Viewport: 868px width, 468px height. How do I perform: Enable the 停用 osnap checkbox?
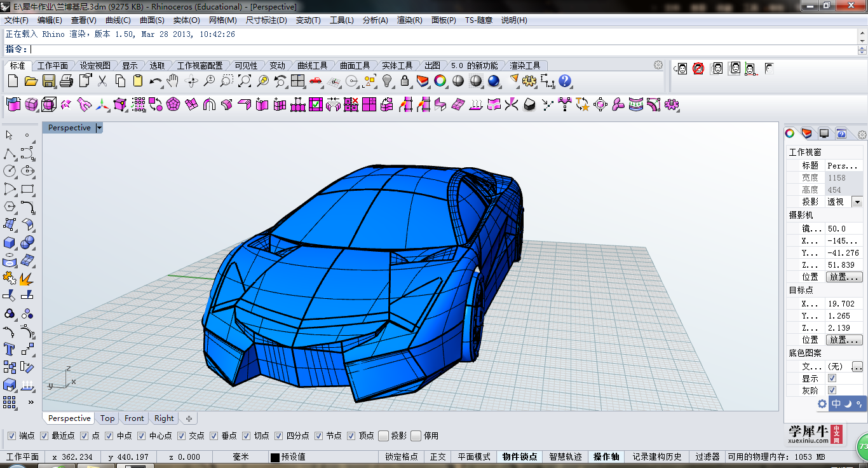coord(416,436)
